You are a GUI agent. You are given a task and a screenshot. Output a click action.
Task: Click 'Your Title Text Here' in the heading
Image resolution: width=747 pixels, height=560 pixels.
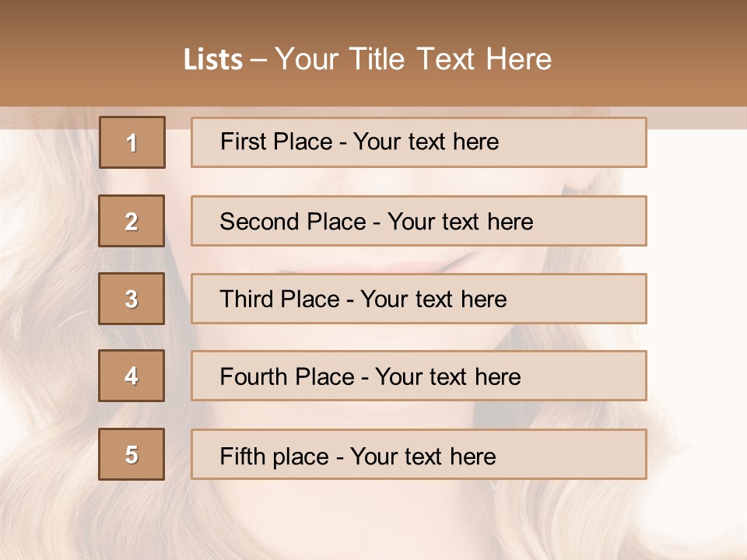[x=413, y=60]
